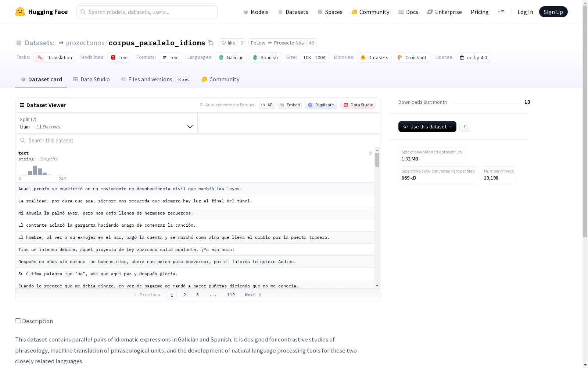Select row starting 'Su última palabra fue'
The image size is (588, 368).
click(x=195, y=274)
